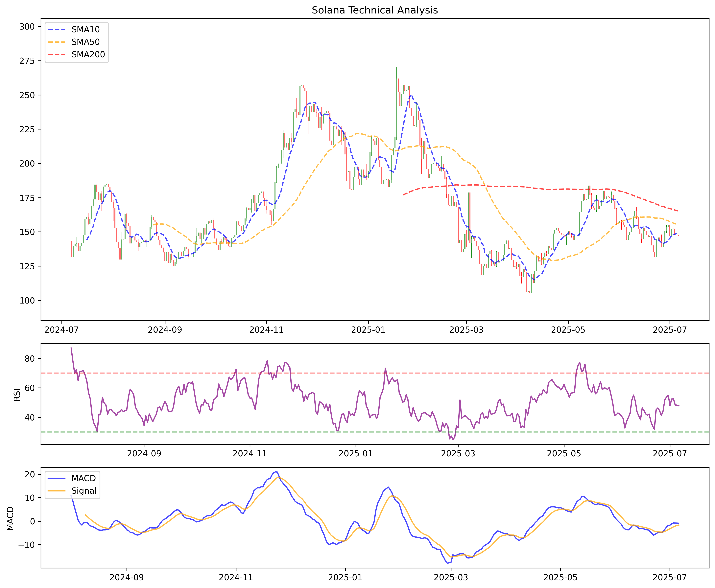Click the 2025-03 date label on the RSI chart
The image size is (715, 588).
coord(458,454)
